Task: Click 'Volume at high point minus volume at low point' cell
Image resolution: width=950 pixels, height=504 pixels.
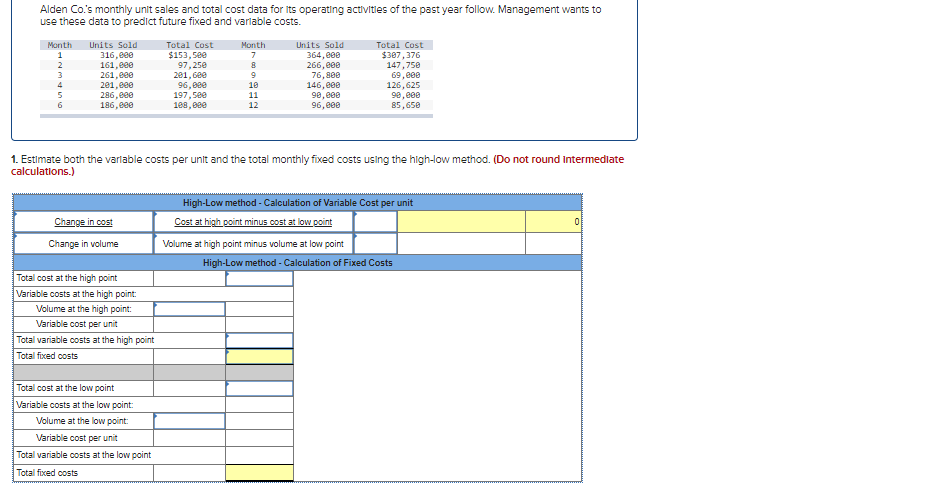Action: (x=253, y=244)
